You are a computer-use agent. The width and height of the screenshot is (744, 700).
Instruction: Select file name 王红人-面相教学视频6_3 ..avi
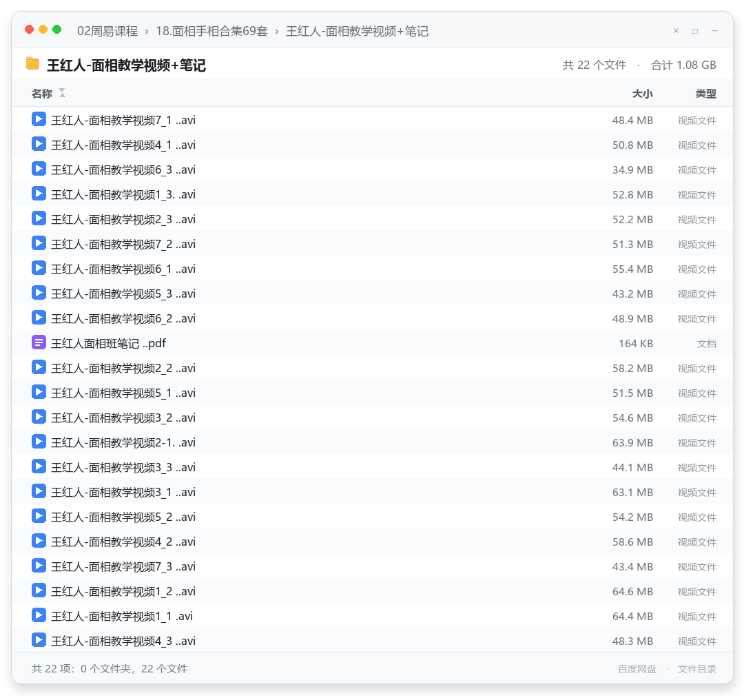coord(123,169)
